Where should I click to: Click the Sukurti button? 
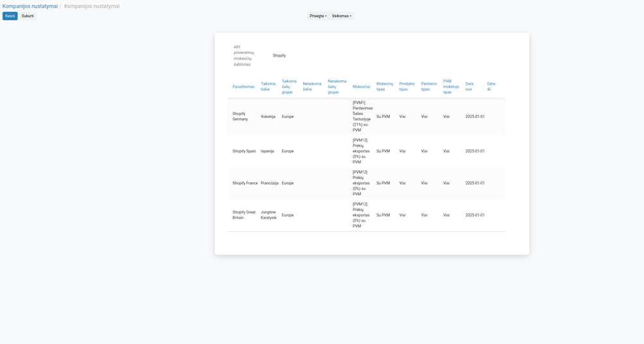tap(28, 16)
